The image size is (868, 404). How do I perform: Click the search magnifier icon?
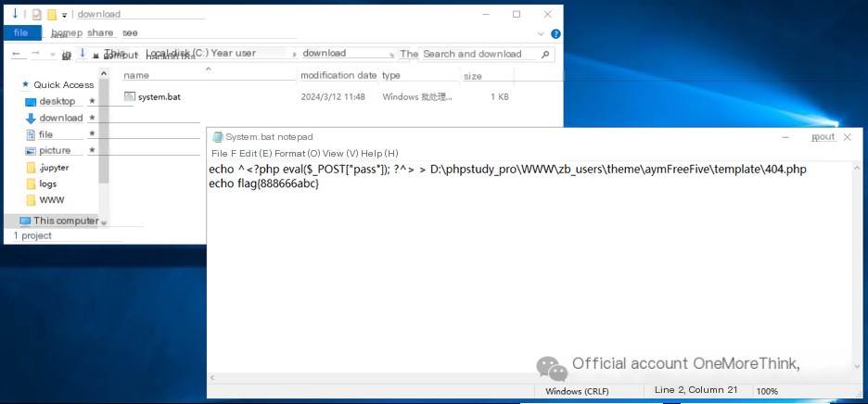pyautogui.click(x=544, y=55)
